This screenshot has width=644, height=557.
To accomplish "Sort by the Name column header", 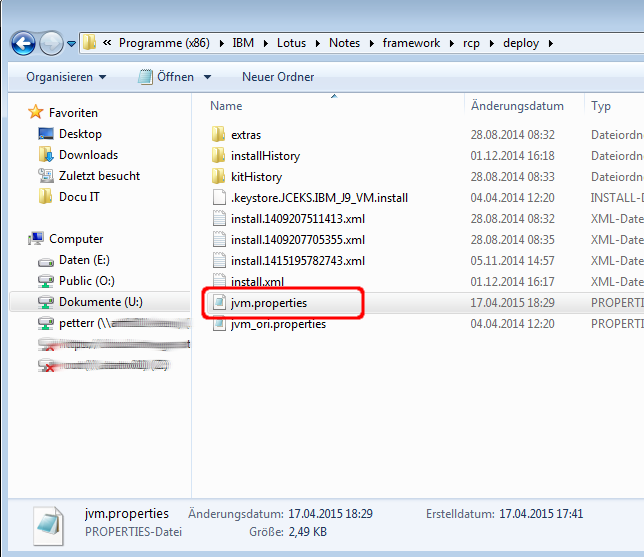I will (x=227, y=106).
